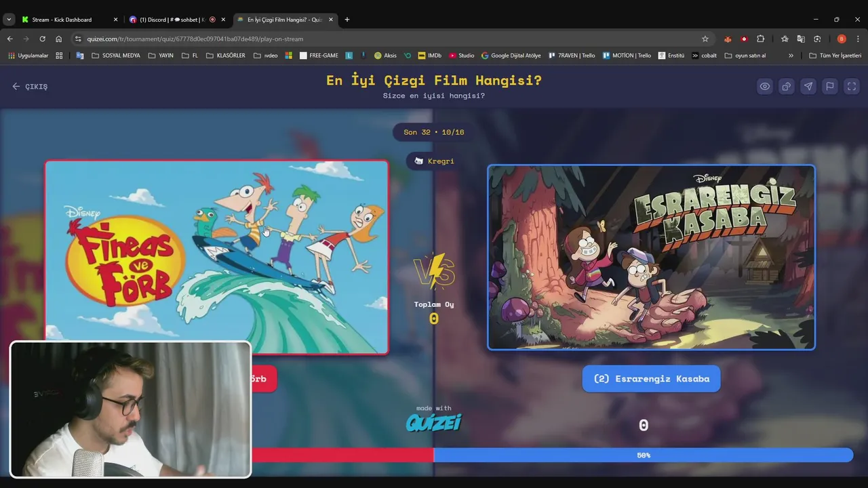Viewport: 868px width, 488px height.
Task: Open YouTube Studio bookmark
Action: point(461,56)
